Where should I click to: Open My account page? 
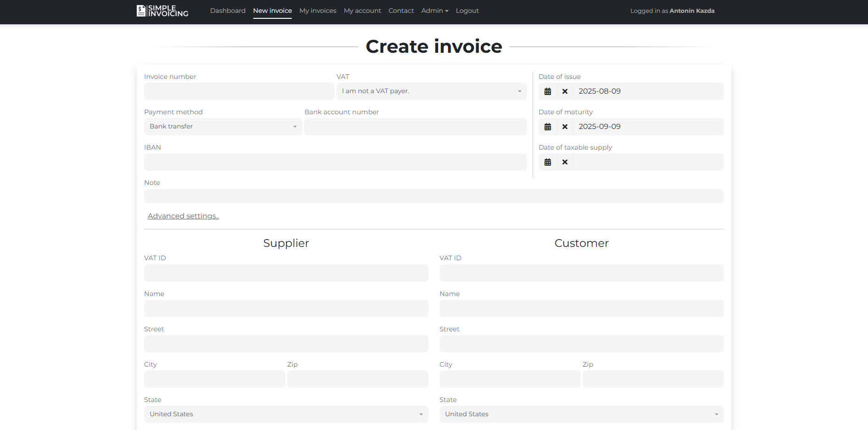click(362, 11)
